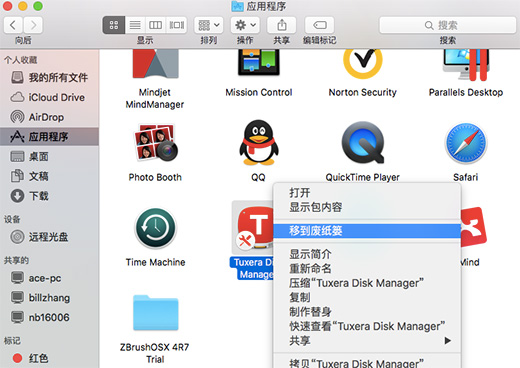Screen dimensions: 520x368
Task: Select the Time Machine app icon
Action: 155,228
